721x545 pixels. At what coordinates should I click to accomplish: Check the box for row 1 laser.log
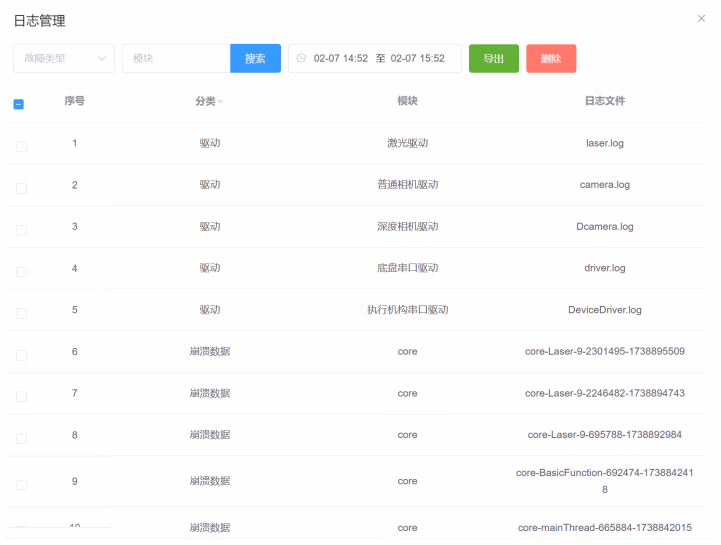point(21,147)
